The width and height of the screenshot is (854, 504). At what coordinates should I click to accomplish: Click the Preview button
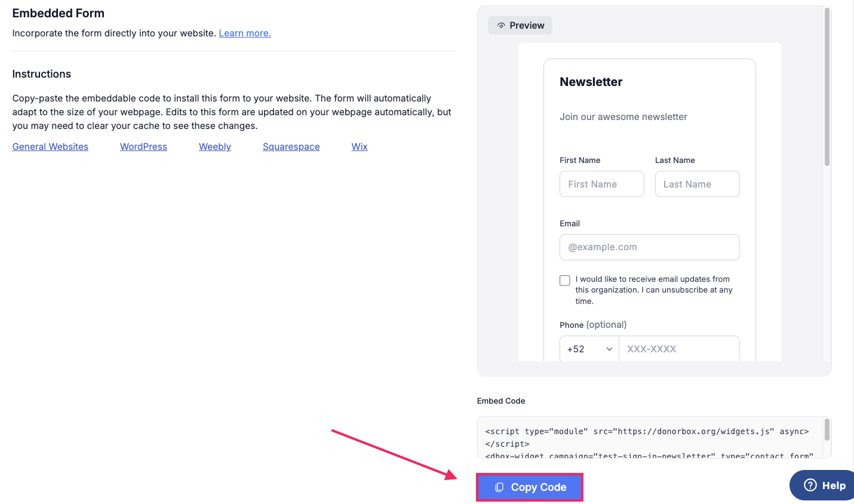(x=520, y=26)
